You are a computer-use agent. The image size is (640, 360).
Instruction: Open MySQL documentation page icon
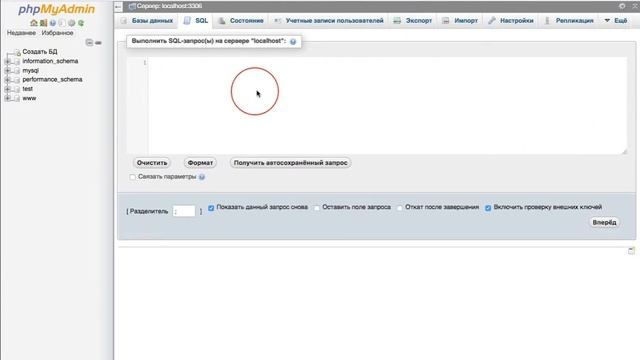tap(62, 23)
